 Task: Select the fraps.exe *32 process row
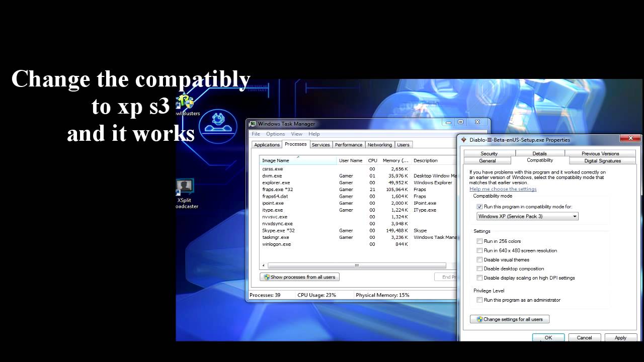pos(358,190)
